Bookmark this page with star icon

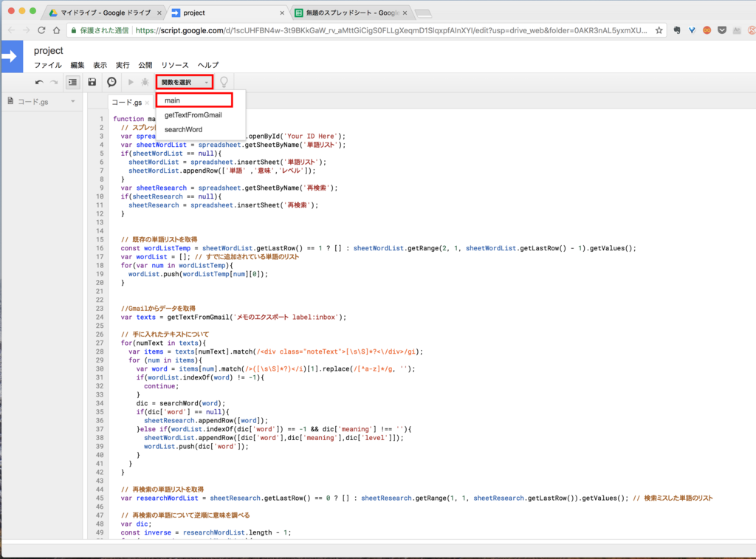(659, 30)
